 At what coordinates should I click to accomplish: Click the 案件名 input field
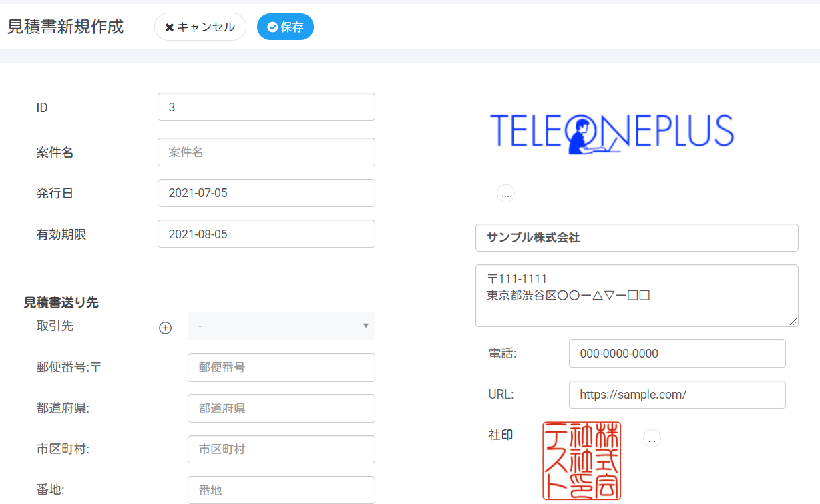point(266,152)
